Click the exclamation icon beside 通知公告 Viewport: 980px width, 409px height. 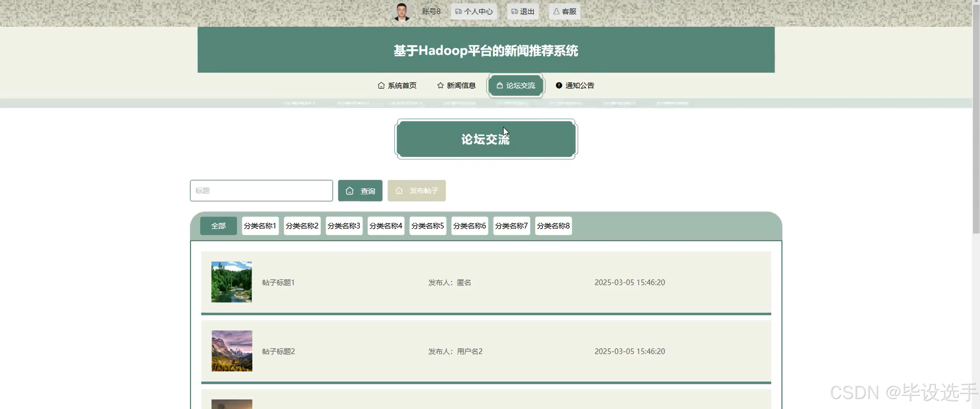pos(559,85)
